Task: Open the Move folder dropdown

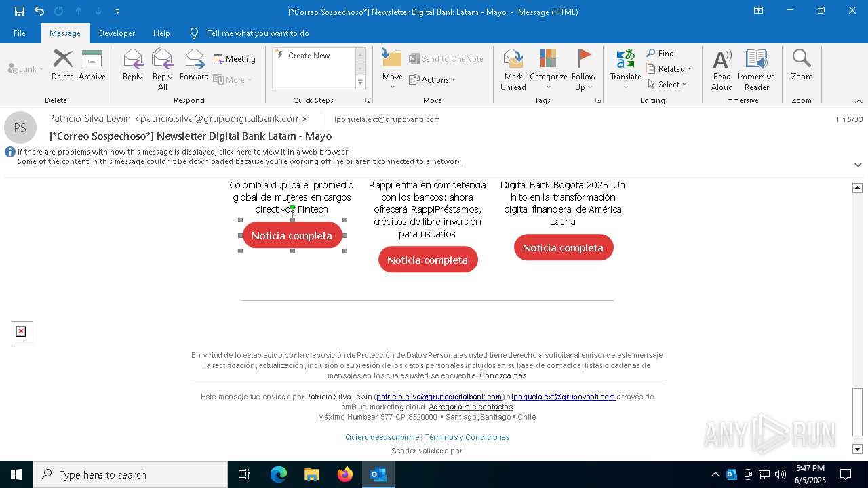Action: [x=393, y=70]
